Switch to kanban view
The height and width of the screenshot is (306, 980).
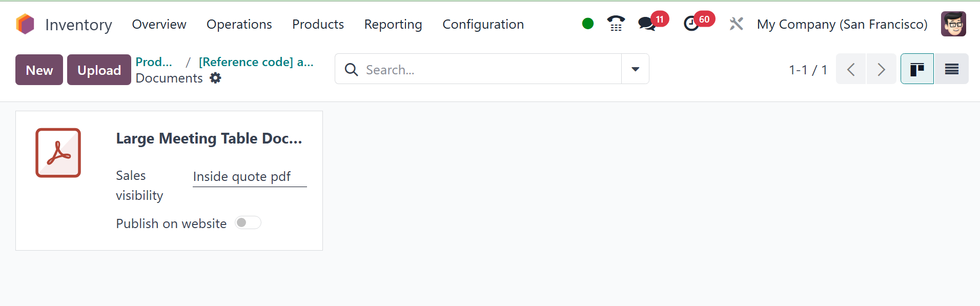(x=916, y=69)
